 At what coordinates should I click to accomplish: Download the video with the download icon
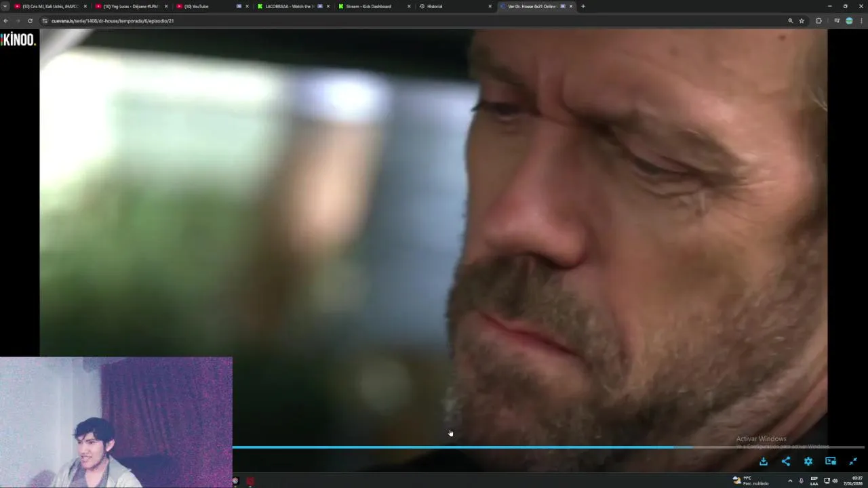click(x=764, y=462)
